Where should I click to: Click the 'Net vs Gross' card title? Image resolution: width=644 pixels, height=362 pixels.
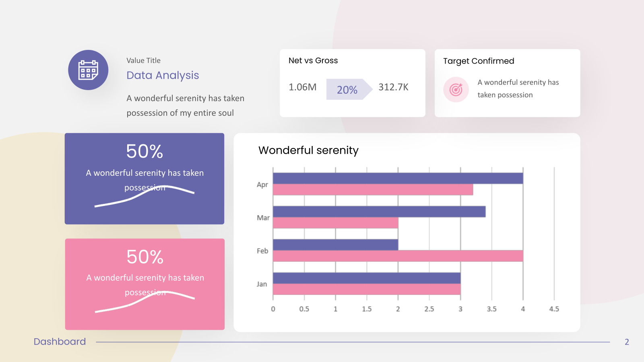point(313,60)
